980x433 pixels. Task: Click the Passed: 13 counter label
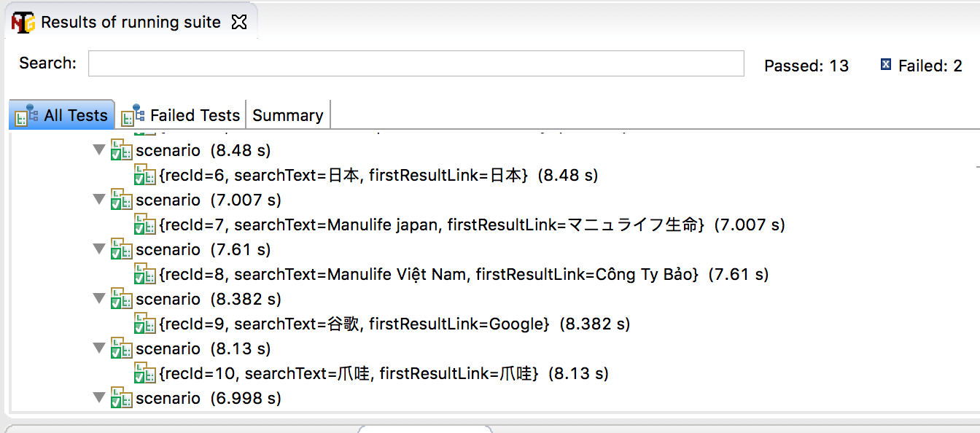point(806,66)
